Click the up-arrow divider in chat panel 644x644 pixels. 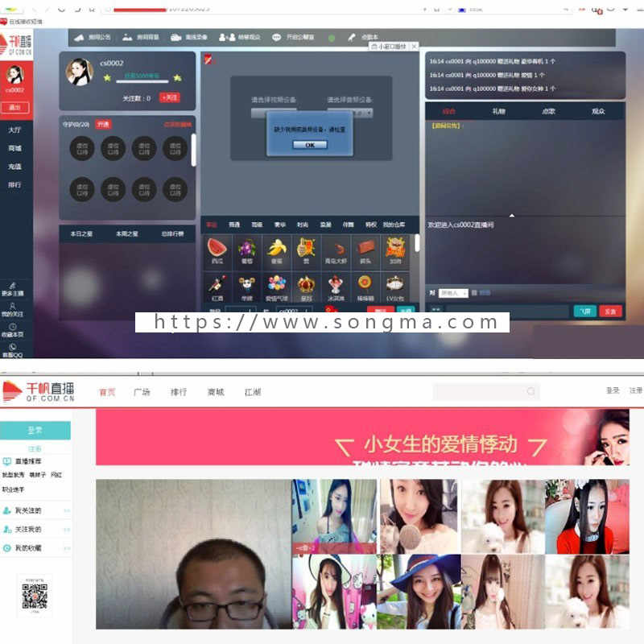tap(512, 215)
